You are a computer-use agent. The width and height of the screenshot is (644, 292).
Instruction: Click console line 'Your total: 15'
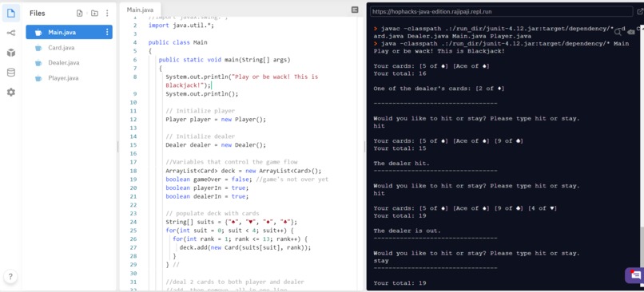(400, 148)
